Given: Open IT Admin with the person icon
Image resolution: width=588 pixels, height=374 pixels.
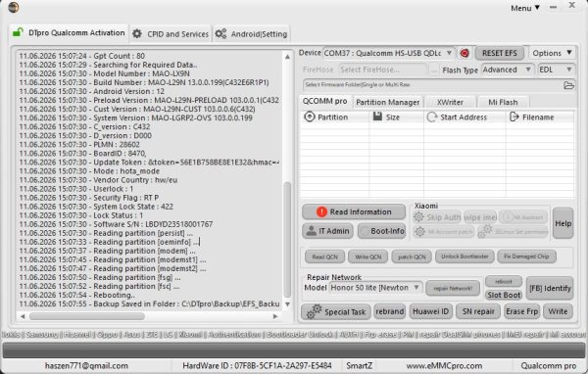Looking at the screenshot, I should 327,231.
